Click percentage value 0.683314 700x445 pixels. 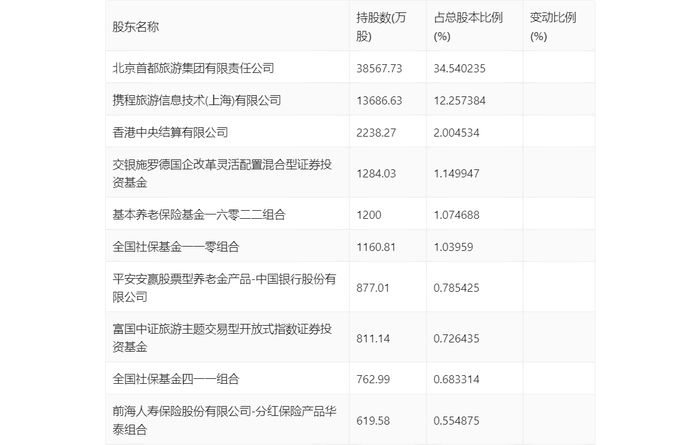(x=456, y=379)
